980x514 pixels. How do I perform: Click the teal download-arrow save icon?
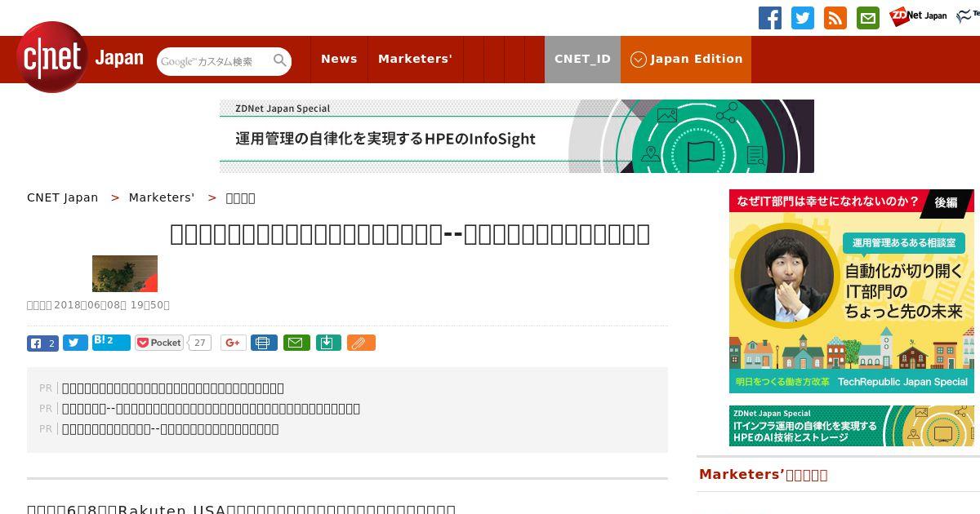(x=327, y=343)
